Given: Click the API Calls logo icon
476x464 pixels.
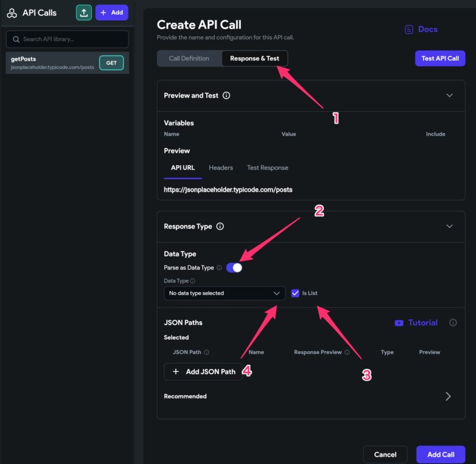Looking at the screenshot, I should [12, 13].
